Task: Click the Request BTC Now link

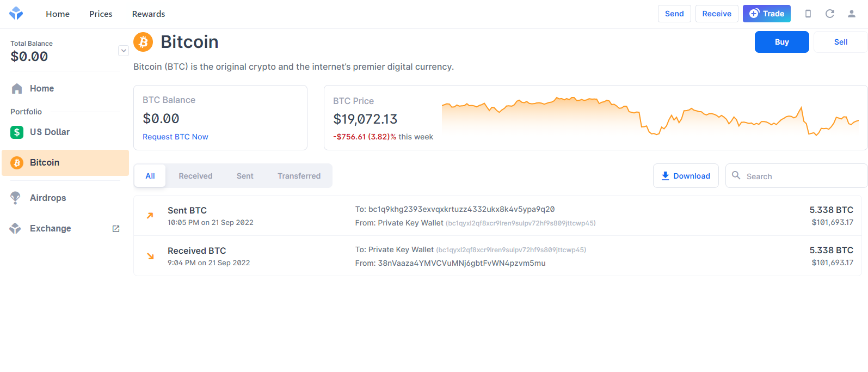Action: coord(175,137)
